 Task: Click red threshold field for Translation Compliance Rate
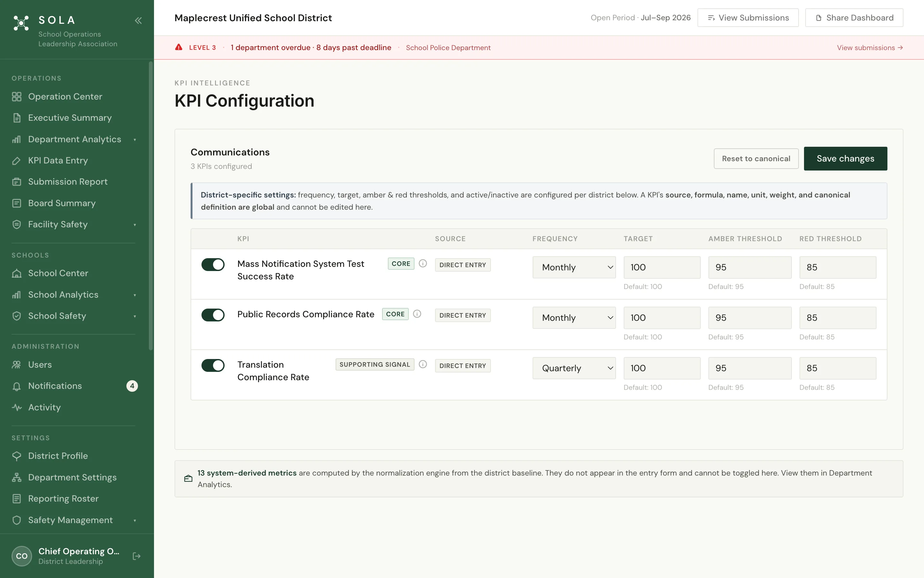point(838,368)
